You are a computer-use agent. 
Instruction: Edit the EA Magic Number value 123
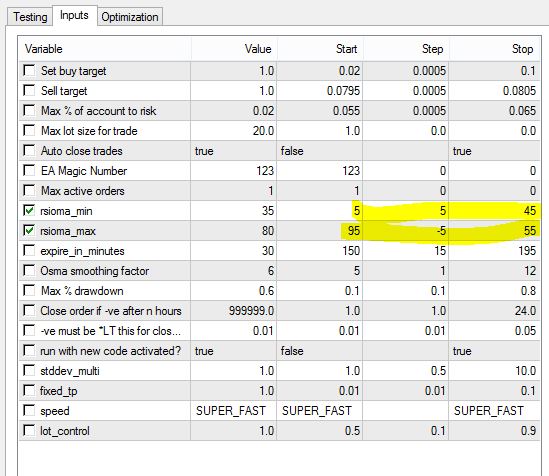(234, 170)
